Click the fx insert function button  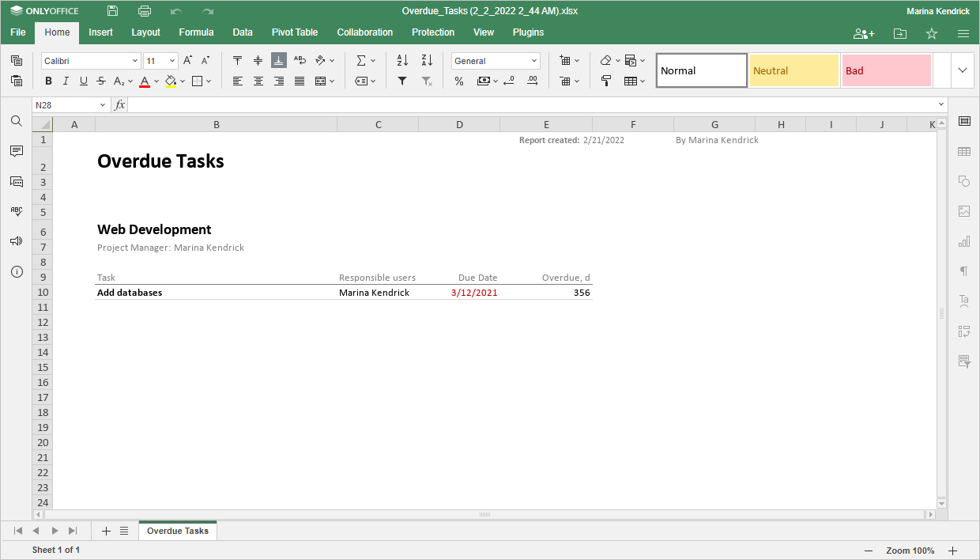(119, 105)
